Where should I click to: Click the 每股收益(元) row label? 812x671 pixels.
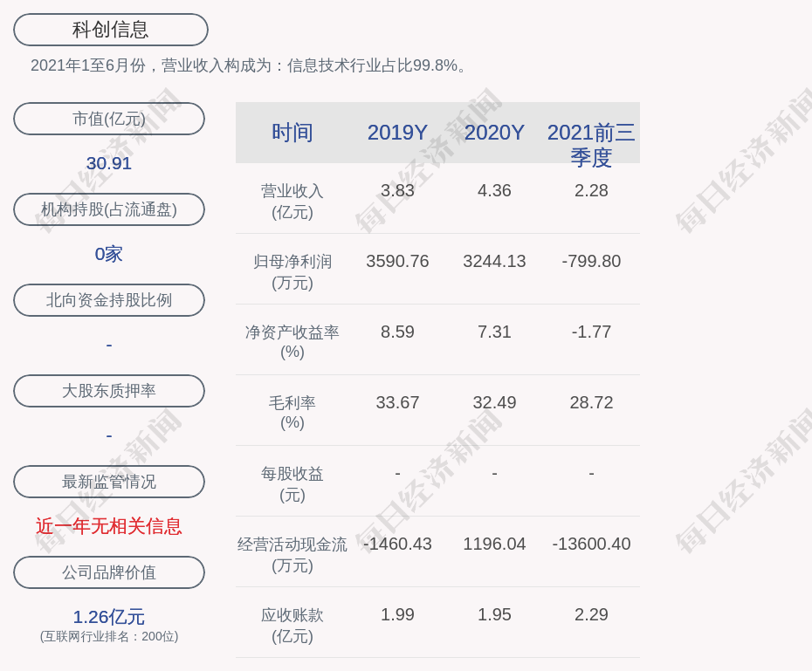pos(292,484)
